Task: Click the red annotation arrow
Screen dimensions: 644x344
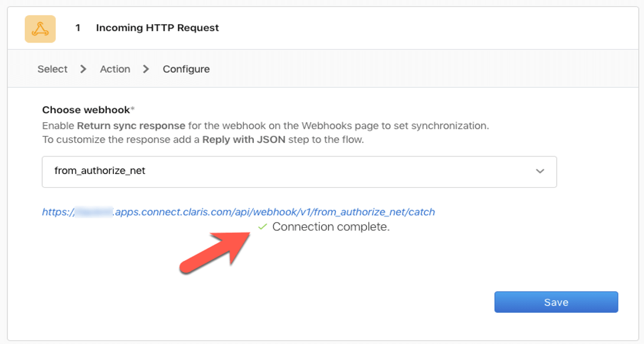Action: pyautogui.click(x=215, y=252)
